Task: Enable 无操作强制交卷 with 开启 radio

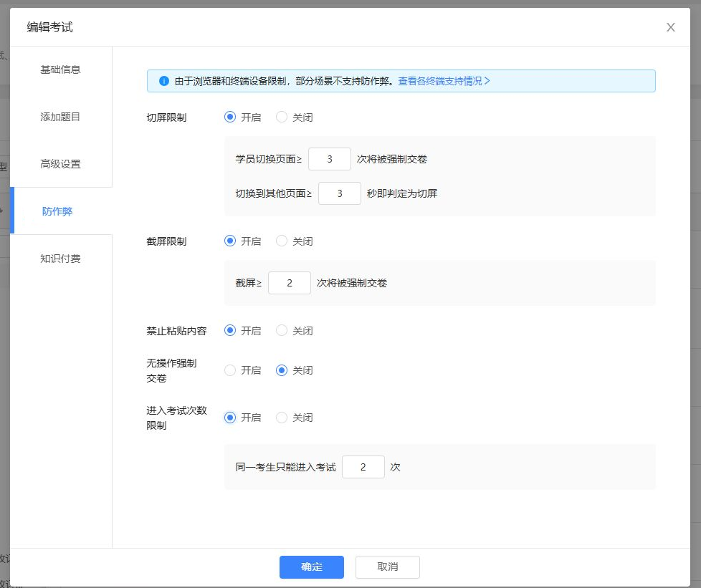Action: [230, 370]
